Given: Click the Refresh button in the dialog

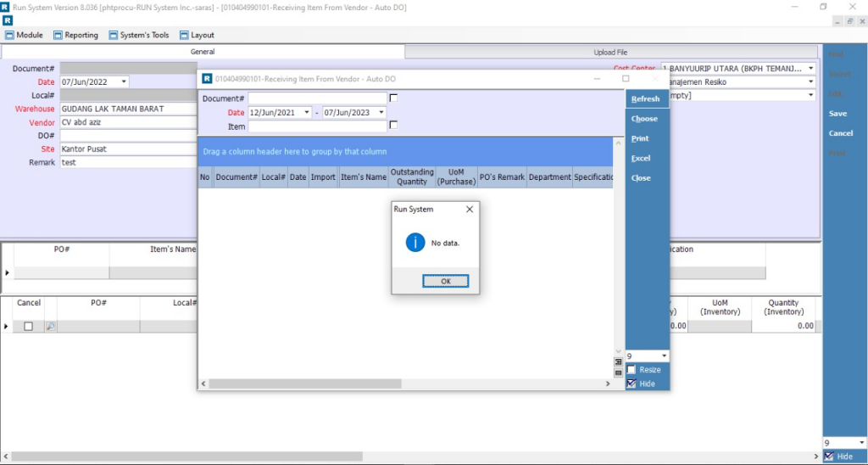Looking at the screenshot, I should click(x=645, y=98).
